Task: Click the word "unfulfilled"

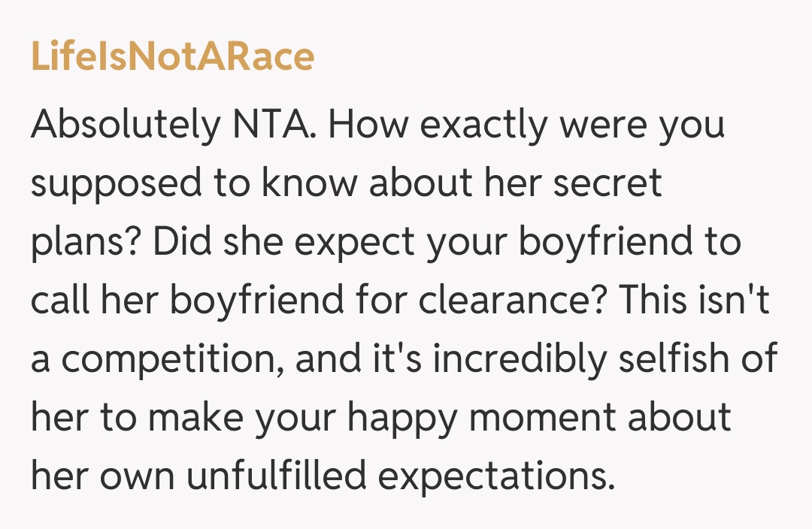Action: click(306, 476)
